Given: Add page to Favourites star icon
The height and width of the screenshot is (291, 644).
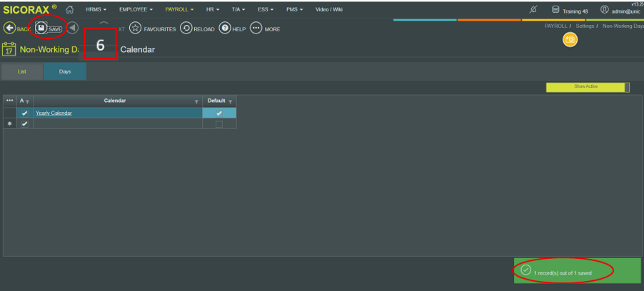Looking at the screenshot, I should coord(135,29).
